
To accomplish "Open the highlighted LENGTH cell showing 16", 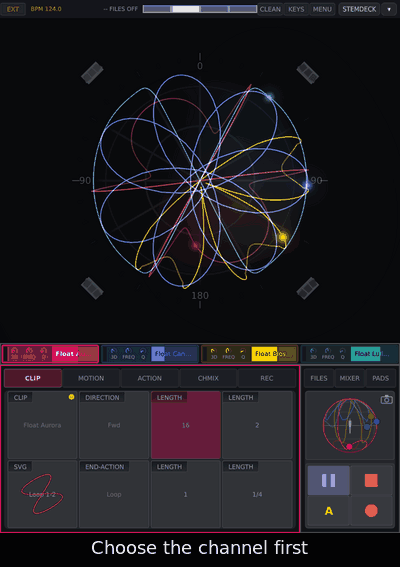I will [186, 425].
